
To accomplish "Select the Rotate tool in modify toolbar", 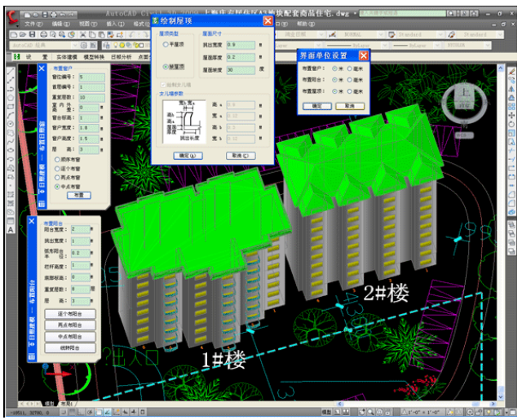I will [511, 124].
